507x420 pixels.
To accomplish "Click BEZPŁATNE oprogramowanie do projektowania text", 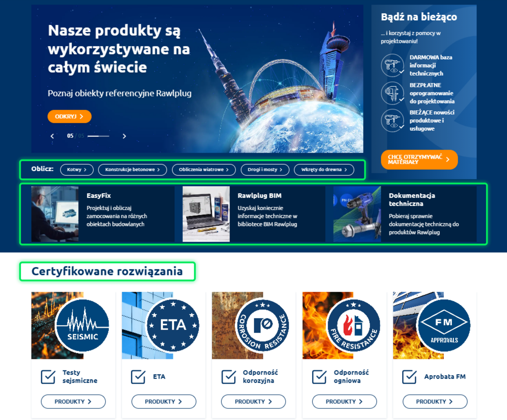I will point(432,93).
